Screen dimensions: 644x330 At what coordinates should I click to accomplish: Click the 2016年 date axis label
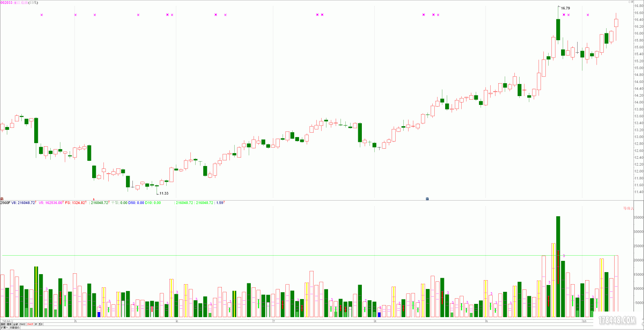click(x=8, y=321)
